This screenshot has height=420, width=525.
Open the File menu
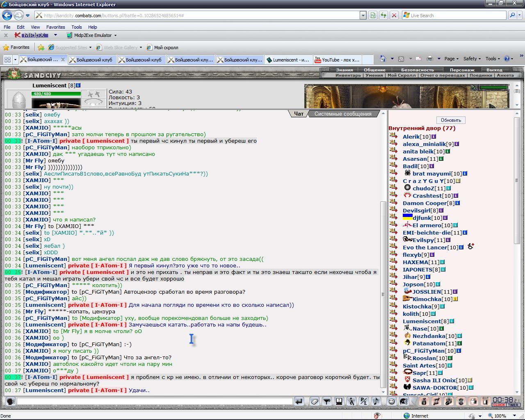pyautogui.click(x=7, y=27)
